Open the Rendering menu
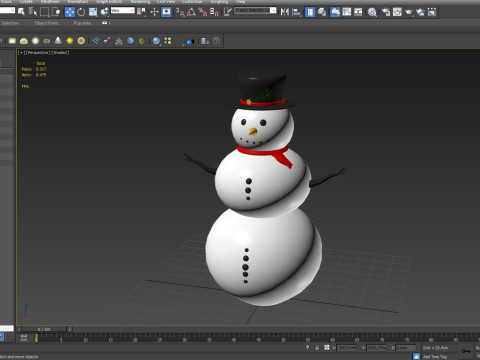 (x=140, y=2)
